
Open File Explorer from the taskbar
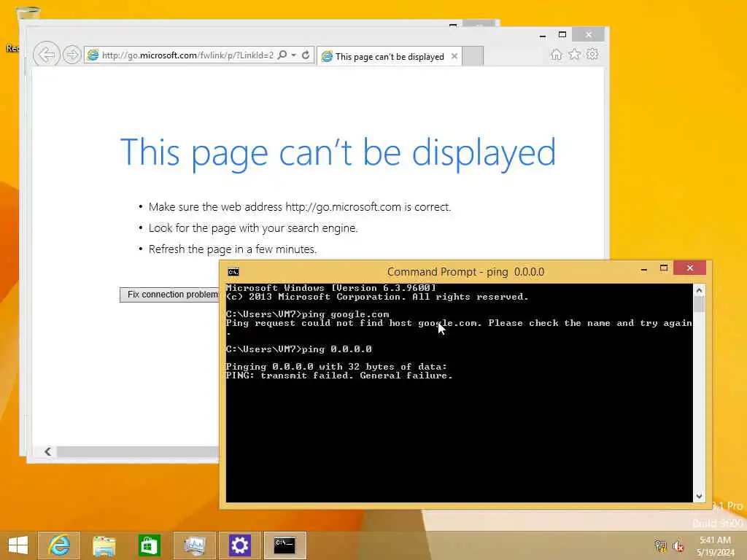coord(104,545)
